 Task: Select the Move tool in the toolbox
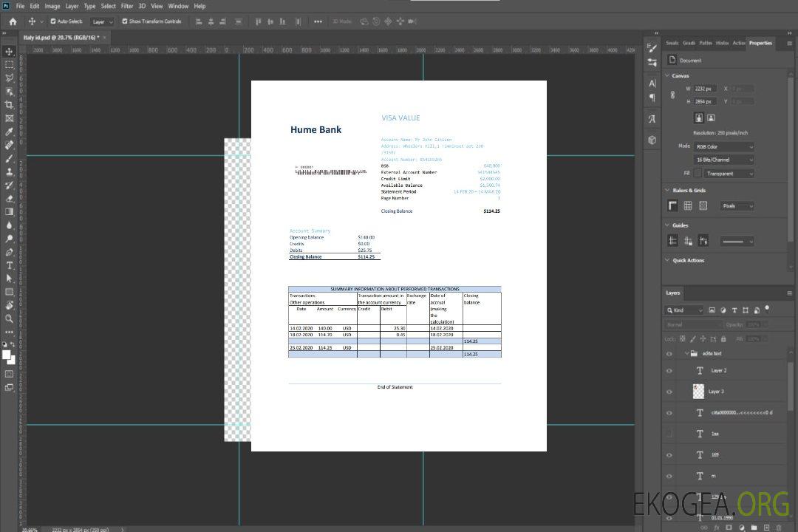pos(9,52)
